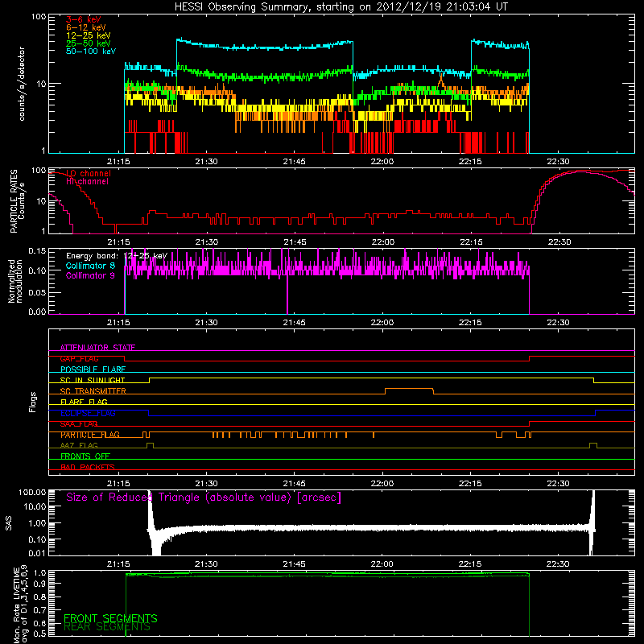The height and width of the screenshot is (644, 644).
Task: Click the AAZ_FLAG pulse near 22:36
Action: point(593,445)
